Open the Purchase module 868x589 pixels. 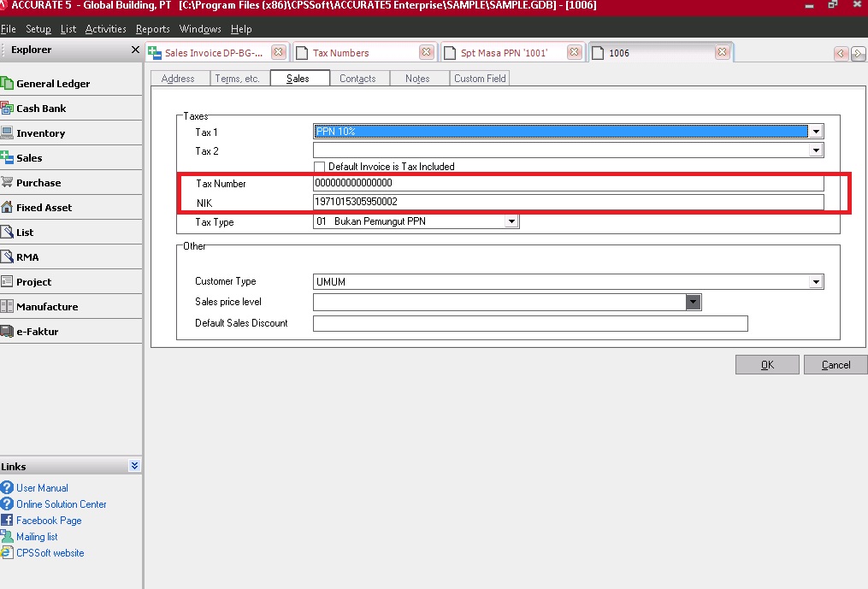pos(38,182)
